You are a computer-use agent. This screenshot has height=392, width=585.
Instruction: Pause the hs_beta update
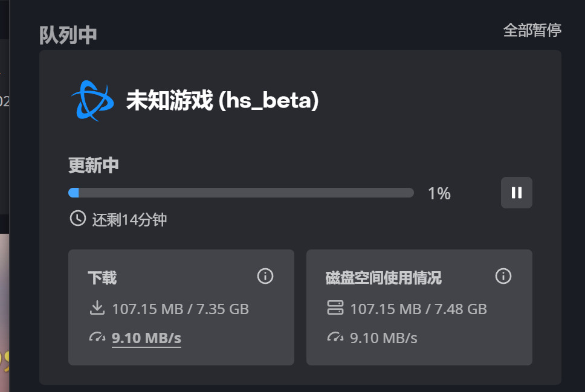pyautogui.click(x=516, y=193)
